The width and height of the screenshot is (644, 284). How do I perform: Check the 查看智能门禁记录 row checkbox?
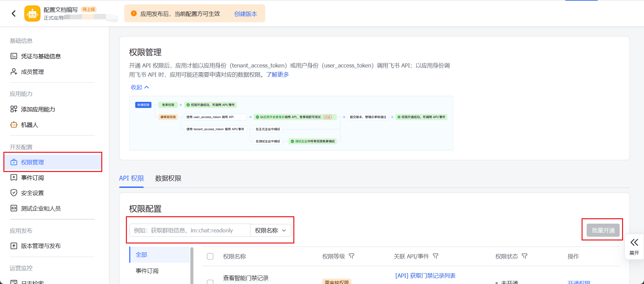(x=210, y=282)
